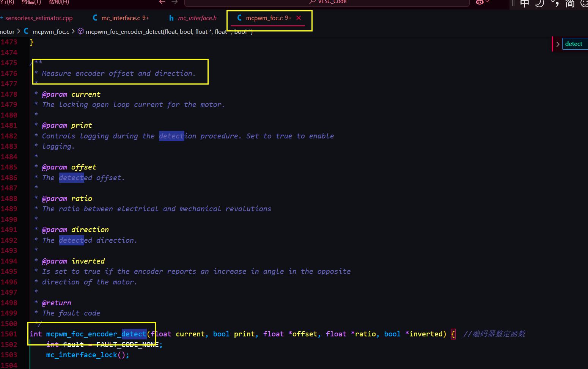Toggle Chinese/English input mode '中' indicator
This screenshot has height=369, width=588.
click(525, 3)
